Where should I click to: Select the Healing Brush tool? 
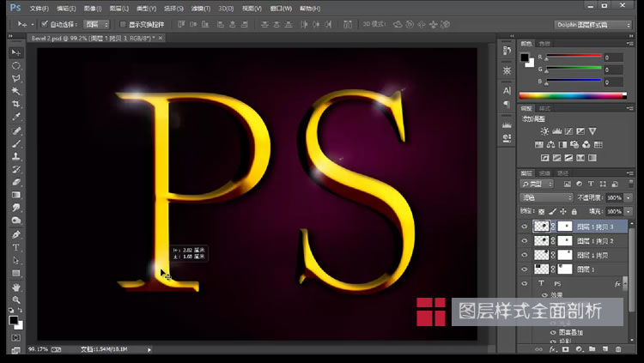click(x=16, y=131)
